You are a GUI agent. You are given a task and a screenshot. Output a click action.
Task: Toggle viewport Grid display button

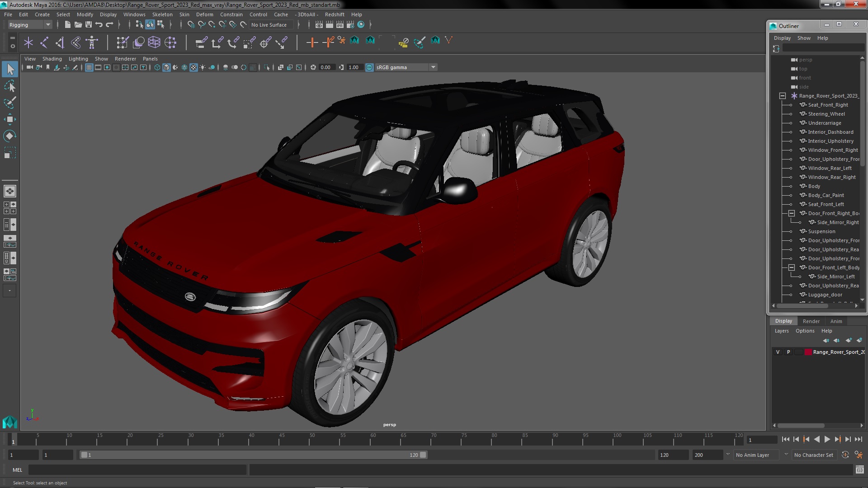(89, 67)
